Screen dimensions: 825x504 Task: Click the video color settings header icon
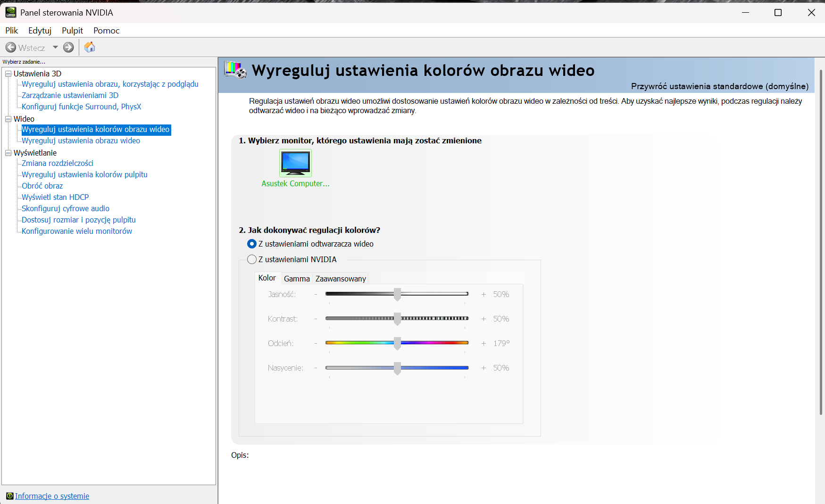coord(235,70)
